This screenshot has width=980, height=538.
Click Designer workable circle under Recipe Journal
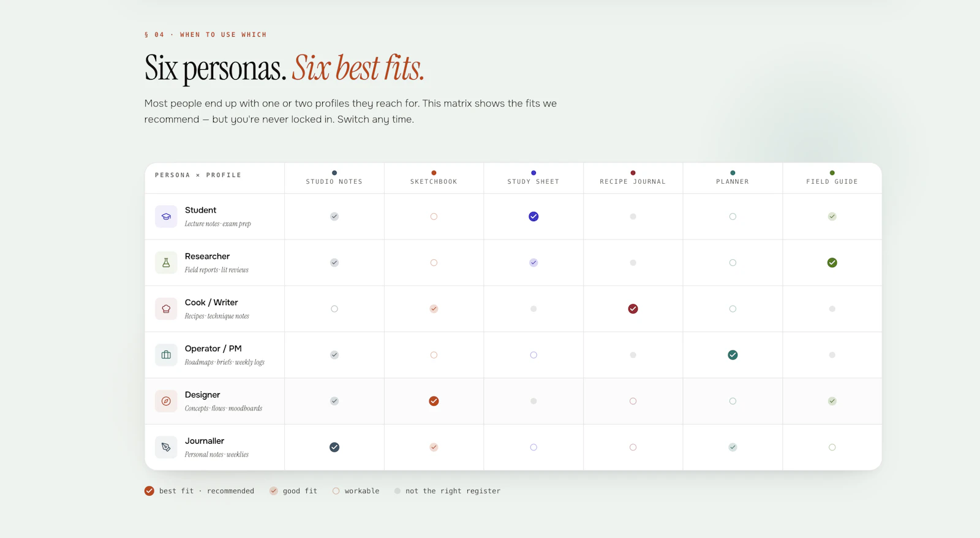[x=633, y=401]
